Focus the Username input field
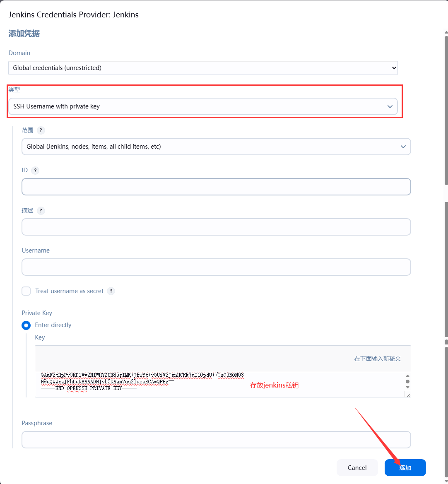448x484 pixels. [x=216, y=267]
